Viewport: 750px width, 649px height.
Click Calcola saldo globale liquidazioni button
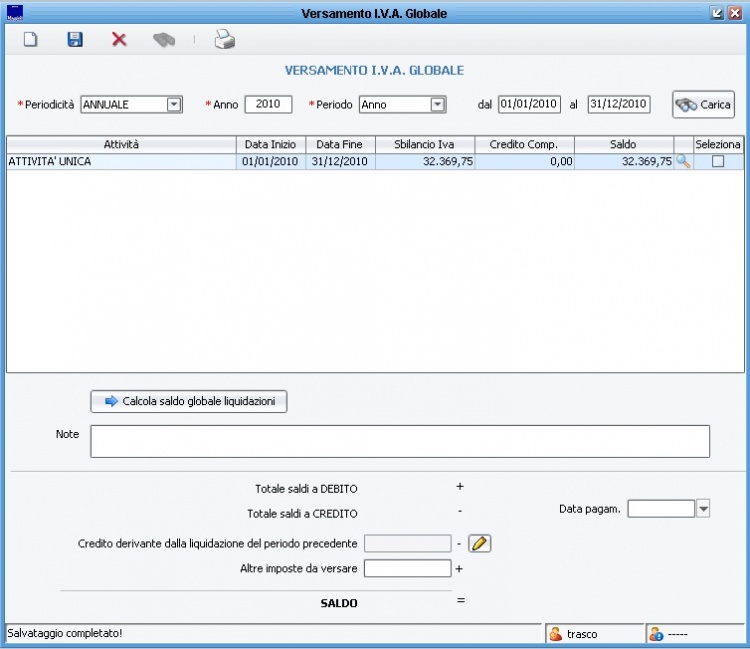tap(189, 401)
